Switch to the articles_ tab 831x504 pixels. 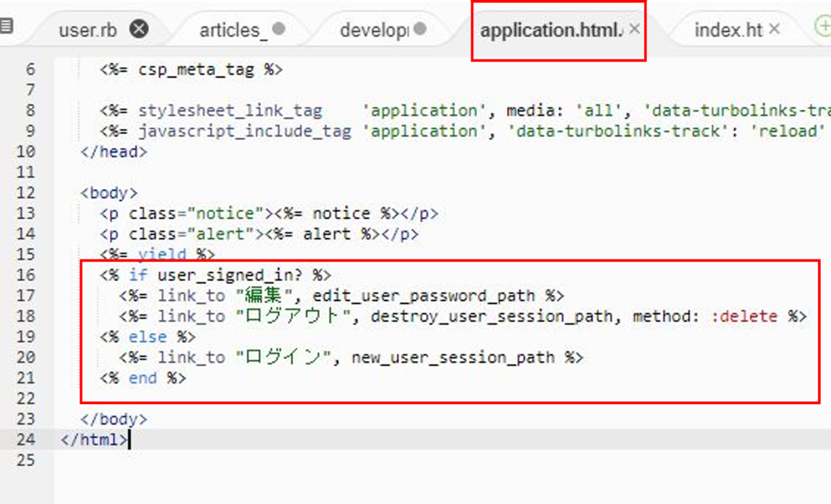pos(233,30)
